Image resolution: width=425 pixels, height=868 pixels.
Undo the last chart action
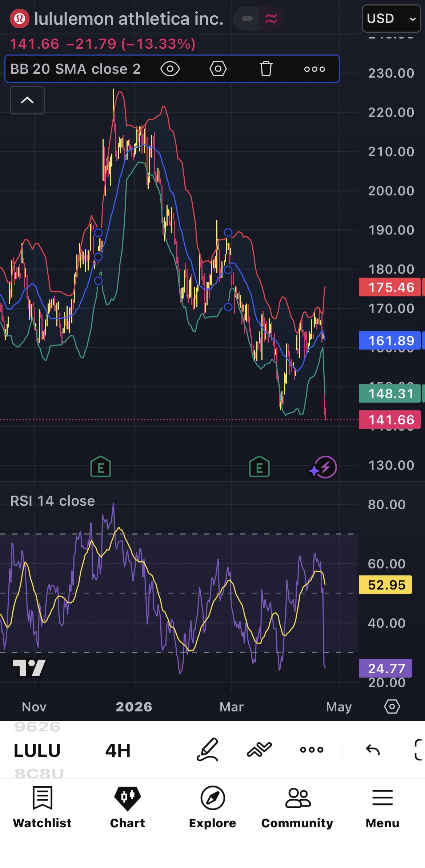pyautogui.click(x=373, y=750)
